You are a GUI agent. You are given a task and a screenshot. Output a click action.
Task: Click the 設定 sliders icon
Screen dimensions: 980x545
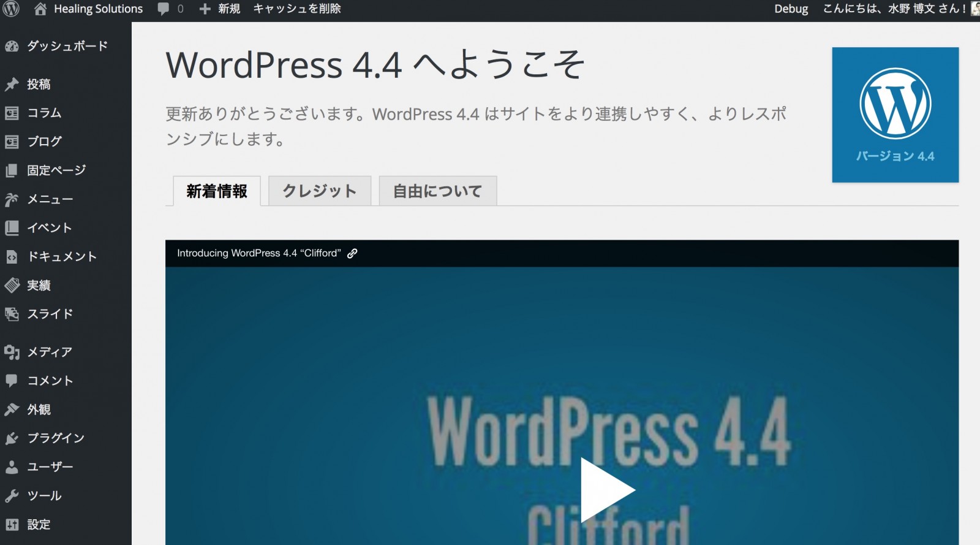12,525
